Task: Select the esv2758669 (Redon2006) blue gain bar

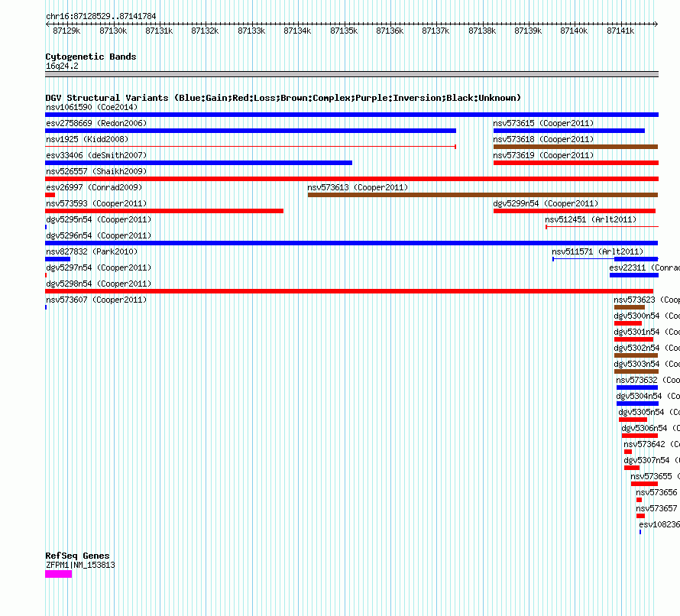Action: coord(251,131)
